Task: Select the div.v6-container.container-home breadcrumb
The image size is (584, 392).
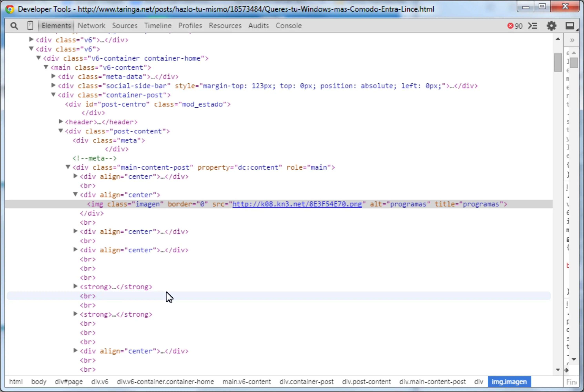Action: click(165, 382)
